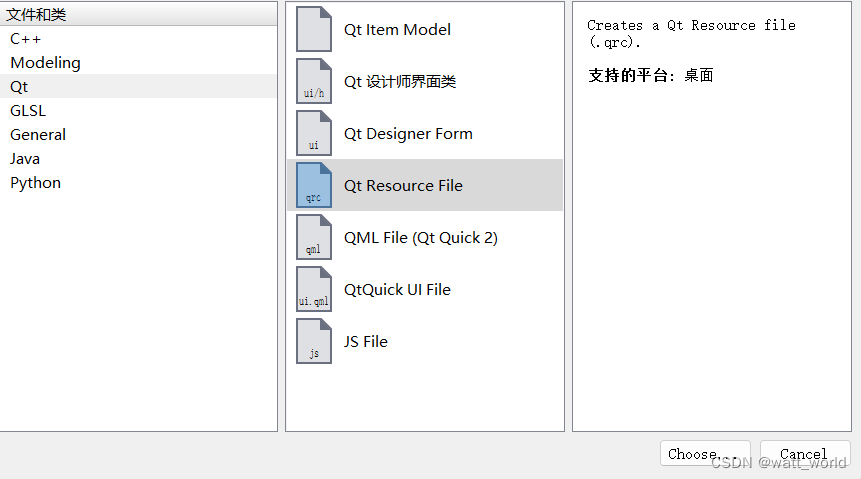The height and width of the screenshot is (479, 861).
Task: Click the ui/h designer class icon
Action: [314, 81]
